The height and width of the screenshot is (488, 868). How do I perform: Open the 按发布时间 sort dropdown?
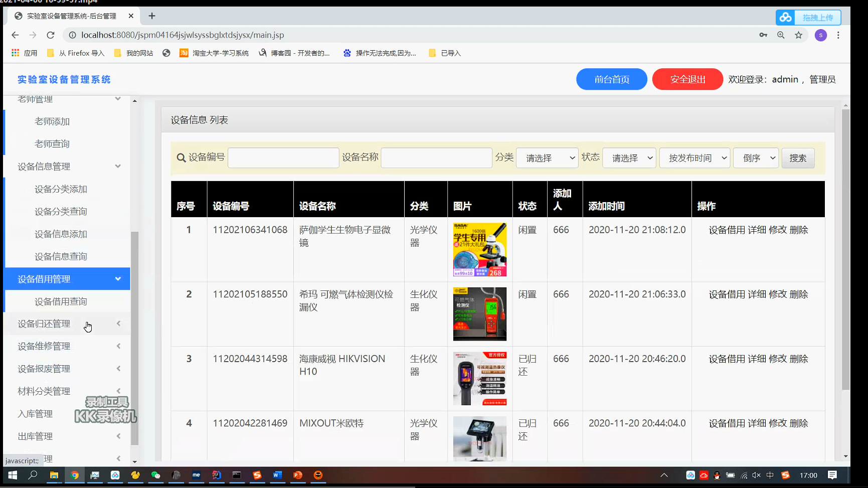tap(695, 158)
